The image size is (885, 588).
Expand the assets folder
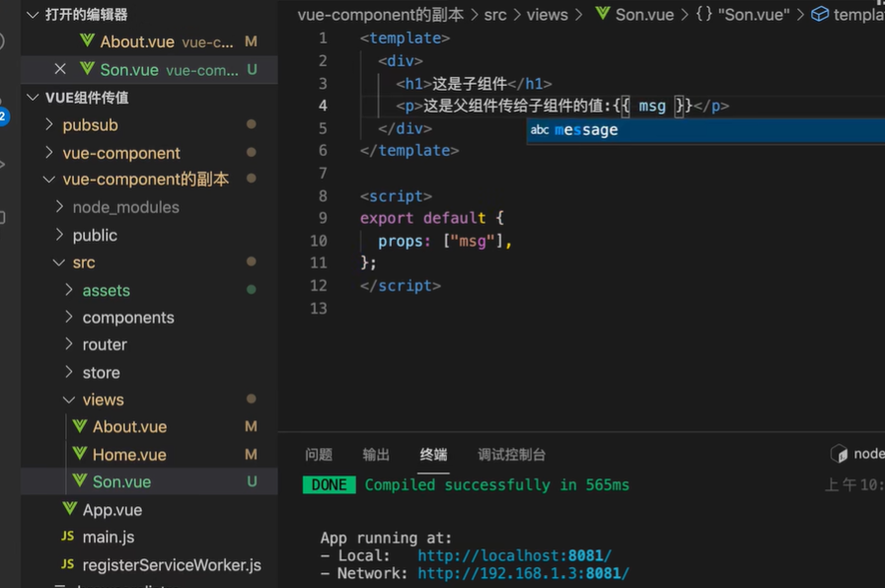[x=69, y=289]
